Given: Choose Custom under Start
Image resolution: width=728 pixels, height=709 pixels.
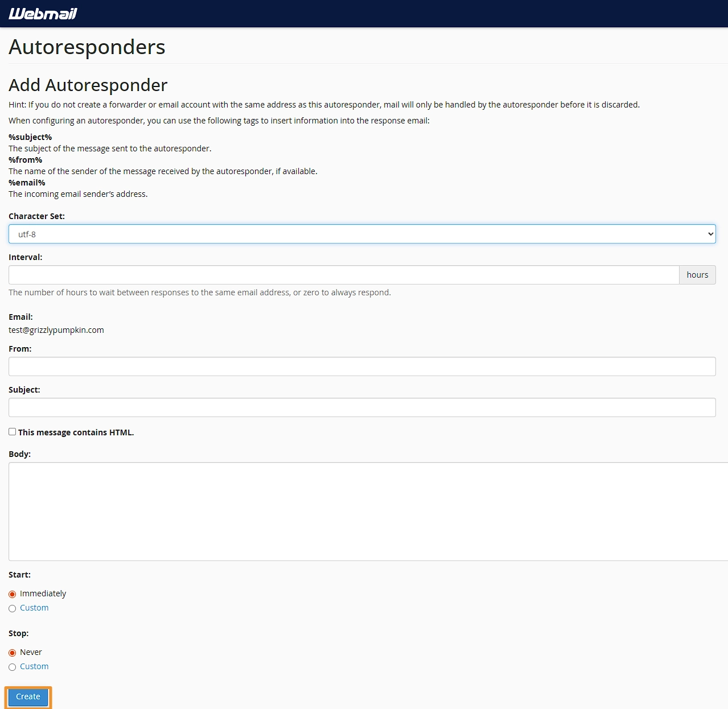Looking at the screenshot, I should (12, 608).
